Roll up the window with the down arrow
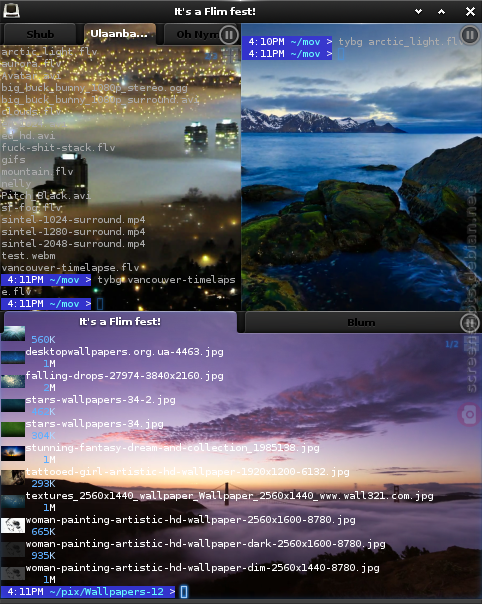Image resolution: width=482 pixels, height=604 pixels. 418,12
